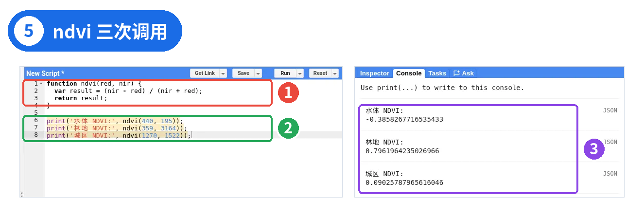Screen dimensions: 644x217
Task: Click line number 6 in gutter
Action: 36,120
